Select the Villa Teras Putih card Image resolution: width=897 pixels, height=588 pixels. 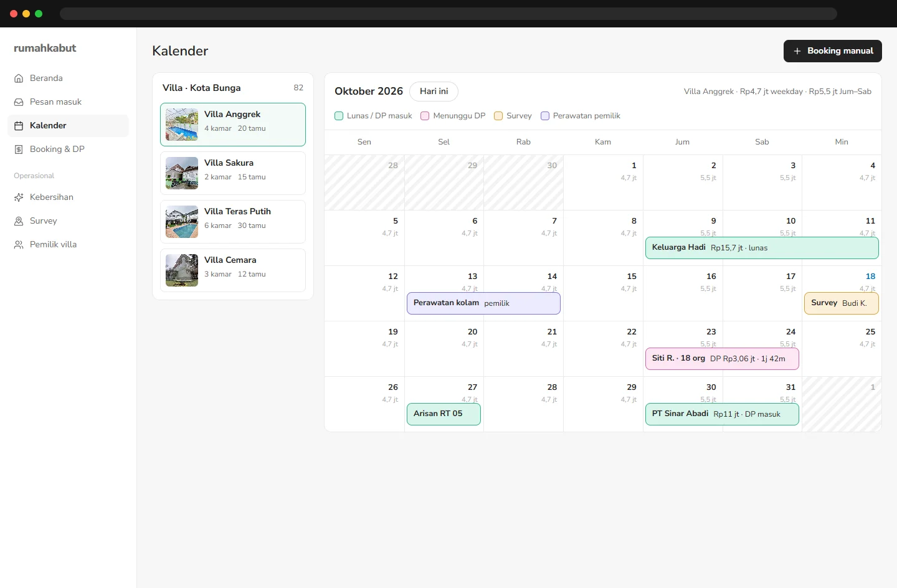tap(233, 222)
